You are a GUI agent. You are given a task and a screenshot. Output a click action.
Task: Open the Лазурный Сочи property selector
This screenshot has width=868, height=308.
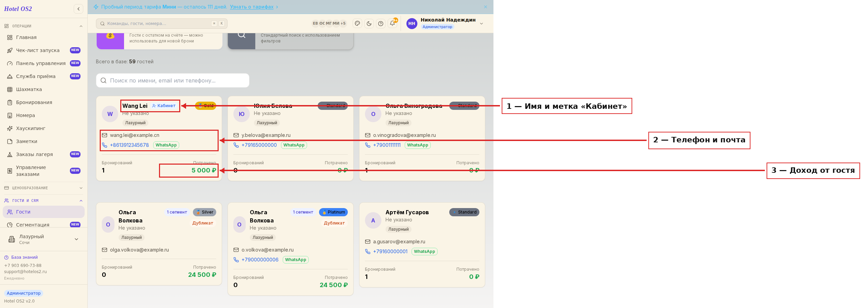[x=44, y=239]
